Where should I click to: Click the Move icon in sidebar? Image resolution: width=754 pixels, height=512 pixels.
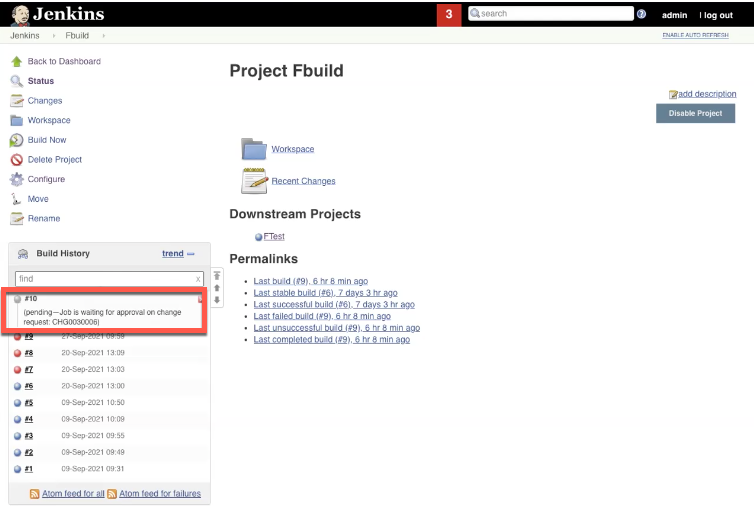click(16, 199)
